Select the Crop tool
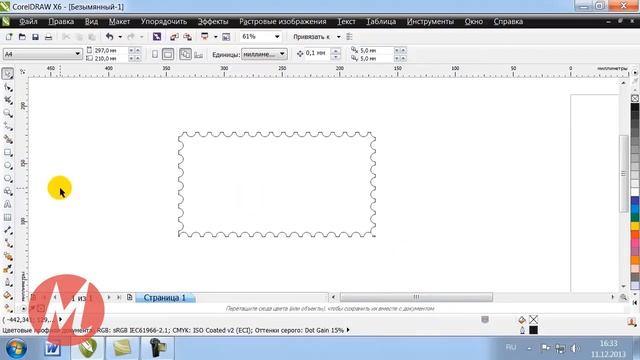640x360 pixels. tap(8, 100)
